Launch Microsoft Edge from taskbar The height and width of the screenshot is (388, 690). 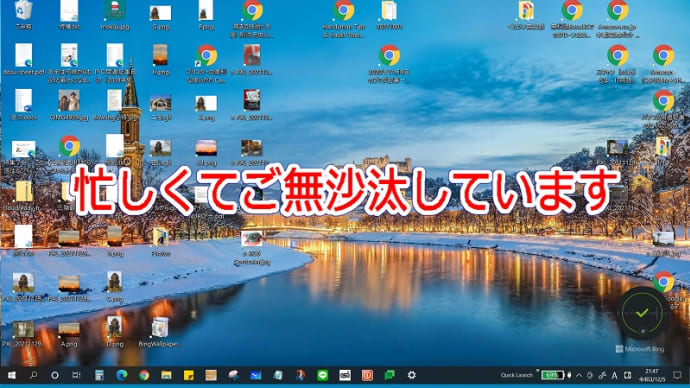click(122, 375)
